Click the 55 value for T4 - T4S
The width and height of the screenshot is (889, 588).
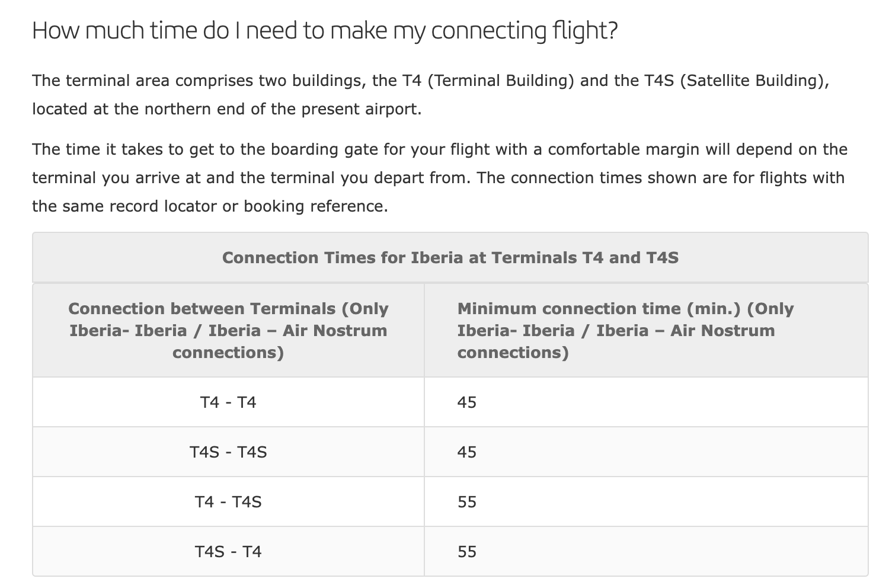(x=467, y=502)
